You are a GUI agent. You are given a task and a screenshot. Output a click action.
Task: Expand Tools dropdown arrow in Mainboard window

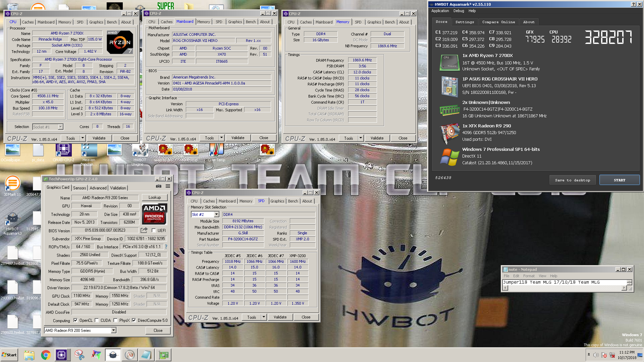(221, 138)
